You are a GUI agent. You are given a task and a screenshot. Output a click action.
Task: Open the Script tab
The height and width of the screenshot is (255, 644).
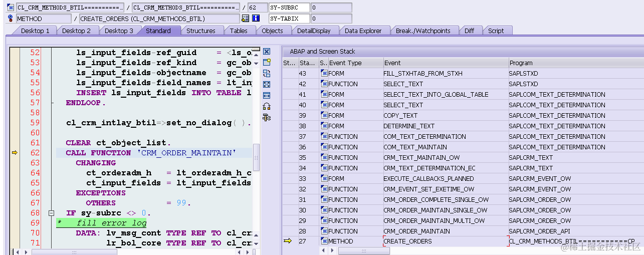point(496,31)
